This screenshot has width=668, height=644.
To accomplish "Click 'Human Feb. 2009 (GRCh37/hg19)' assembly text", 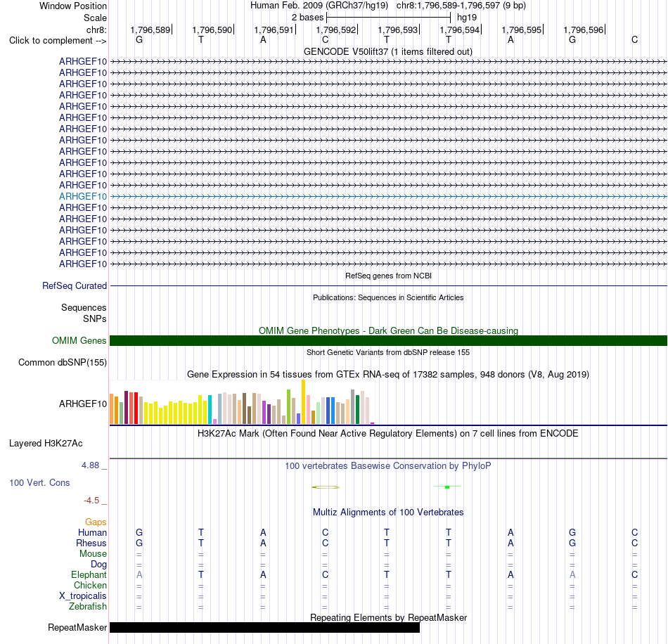I will (x=319, y=6).
